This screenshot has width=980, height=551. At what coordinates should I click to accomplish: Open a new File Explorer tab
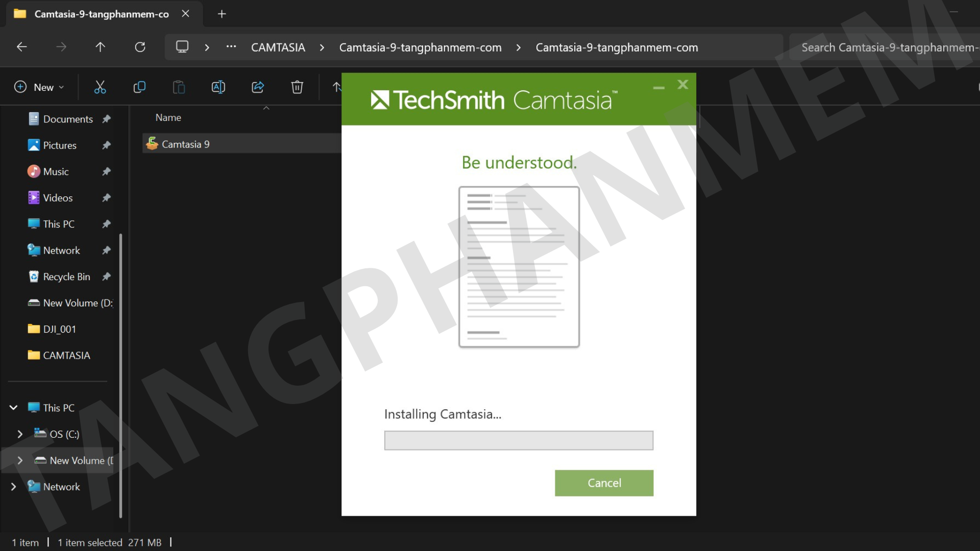pyautogui.click(x=222, y=14)
